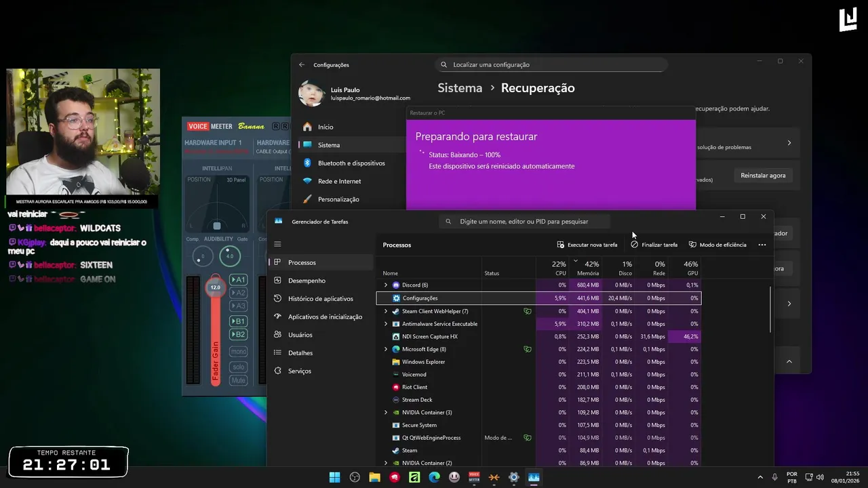Click Localizar uma configuração search box

(x=551, y=65)
